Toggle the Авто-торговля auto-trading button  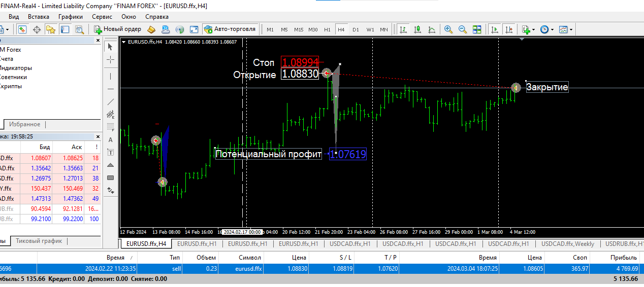coord(230,29)
